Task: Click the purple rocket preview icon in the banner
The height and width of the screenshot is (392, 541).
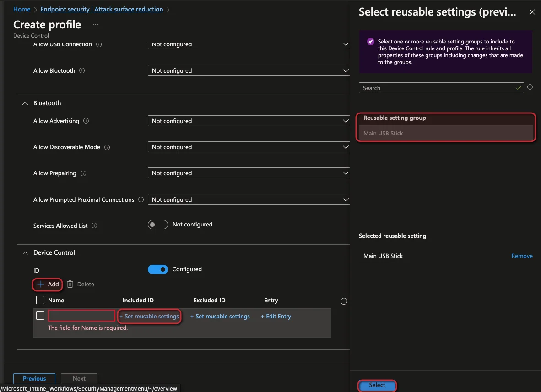Action: tap(370, 42)
